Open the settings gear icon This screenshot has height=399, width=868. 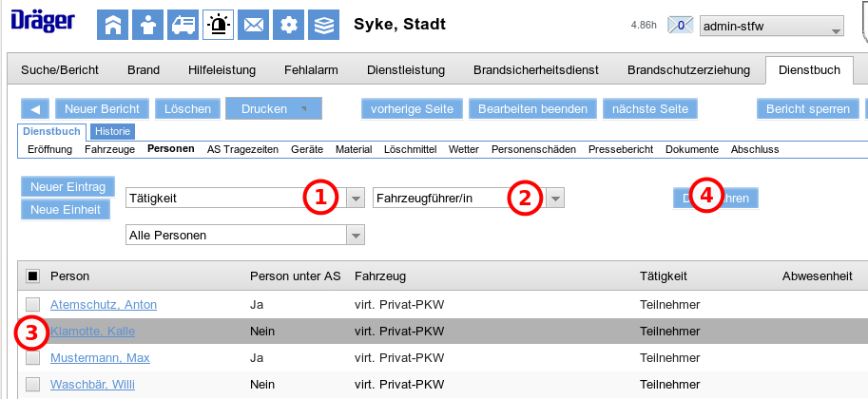[288, 25]
